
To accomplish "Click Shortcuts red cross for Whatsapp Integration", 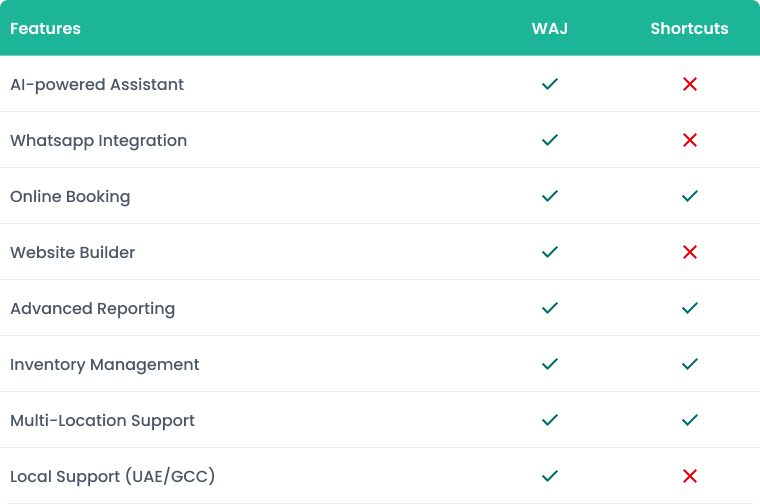I will 689,140.
